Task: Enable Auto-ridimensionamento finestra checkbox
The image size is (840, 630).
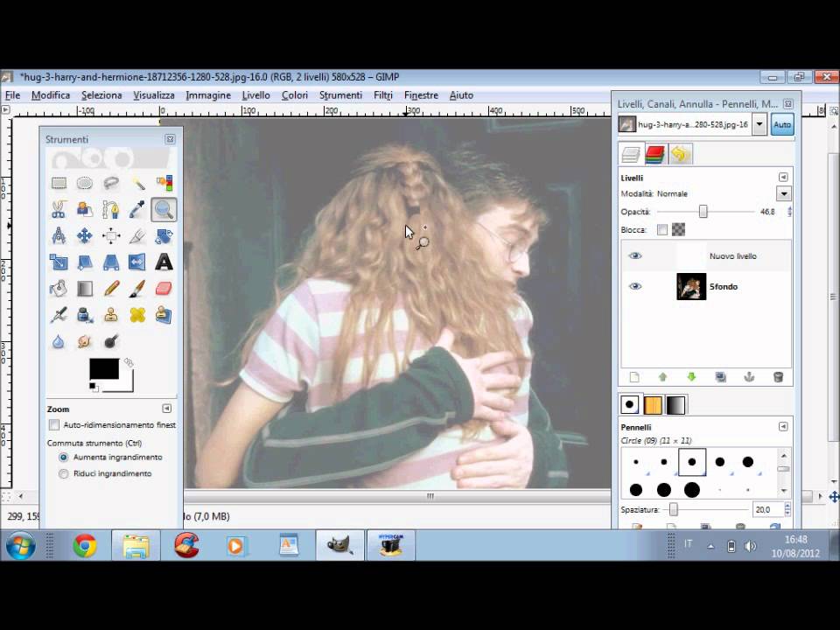Action: click(x=54, y=425)
